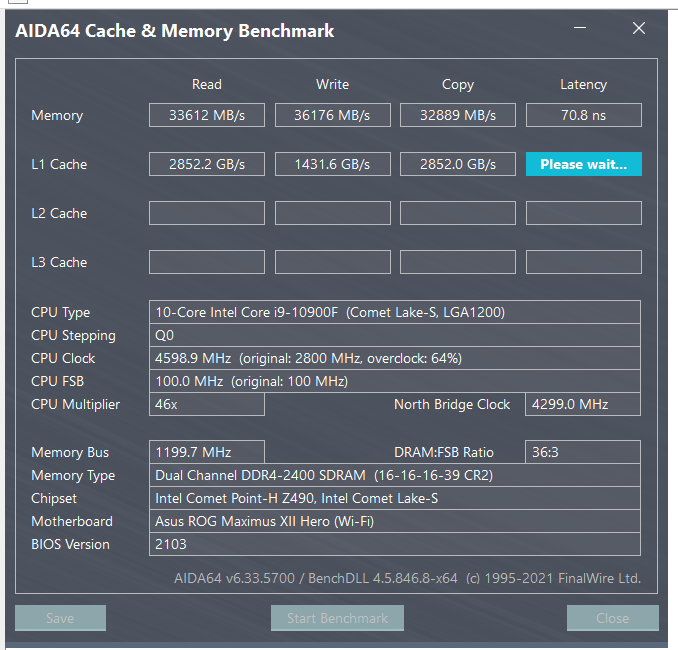Click the empty L2 Cache Read field
The width and height of the screenshot is (678, 650).
(207, 213)
